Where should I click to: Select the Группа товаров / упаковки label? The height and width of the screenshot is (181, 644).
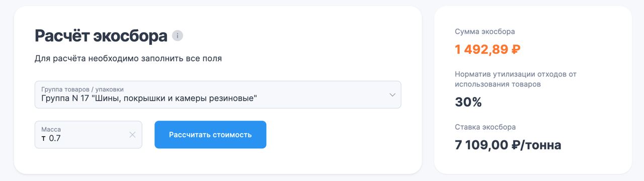pyautogui.click(x=83, y=89)
